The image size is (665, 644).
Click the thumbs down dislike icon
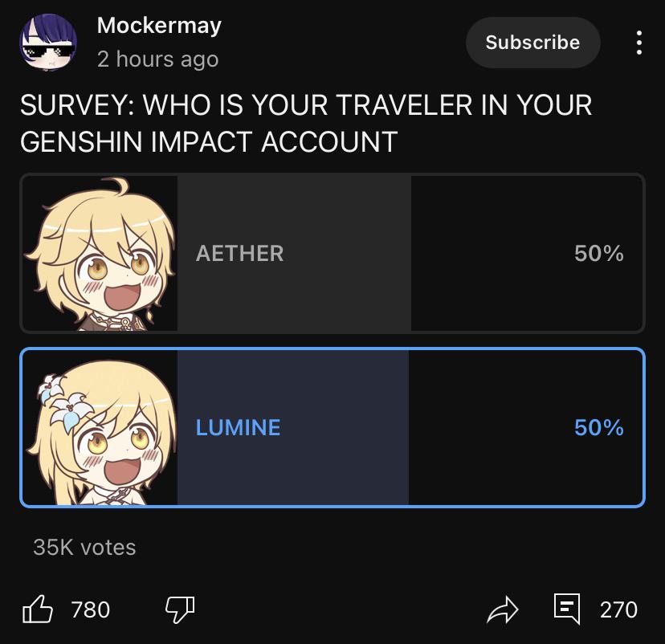coord(180,609)
